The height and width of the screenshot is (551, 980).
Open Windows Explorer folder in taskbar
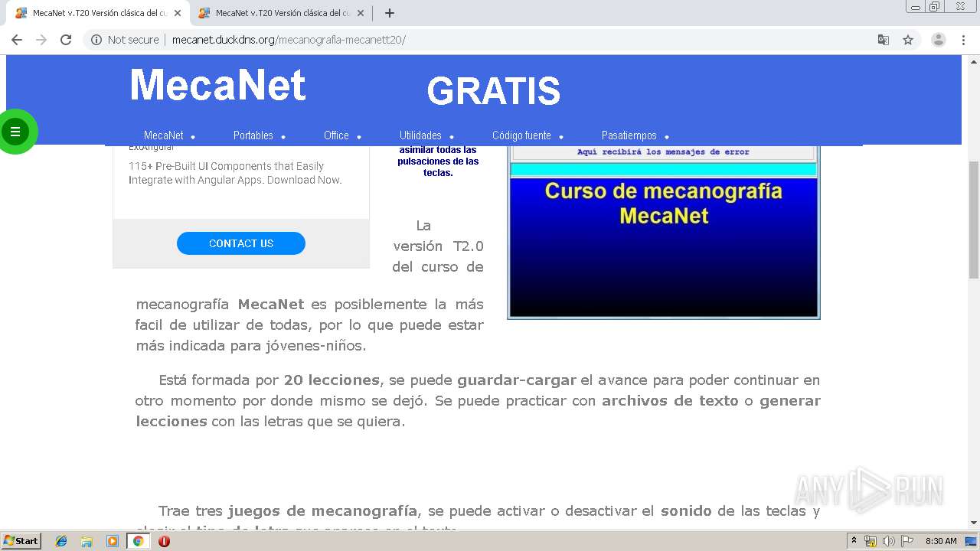(x=87, y=541)
